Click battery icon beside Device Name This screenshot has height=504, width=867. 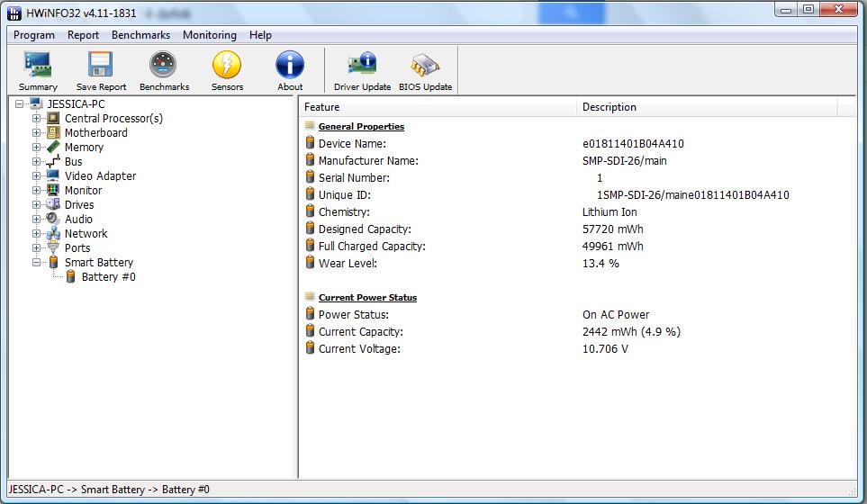tap(311, 143)
